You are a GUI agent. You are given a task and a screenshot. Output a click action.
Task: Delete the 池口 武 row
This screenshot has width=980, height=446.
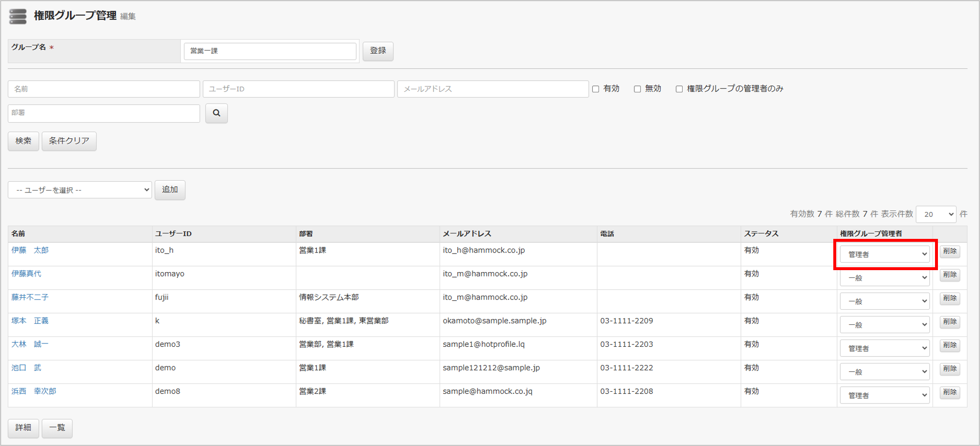950,368
